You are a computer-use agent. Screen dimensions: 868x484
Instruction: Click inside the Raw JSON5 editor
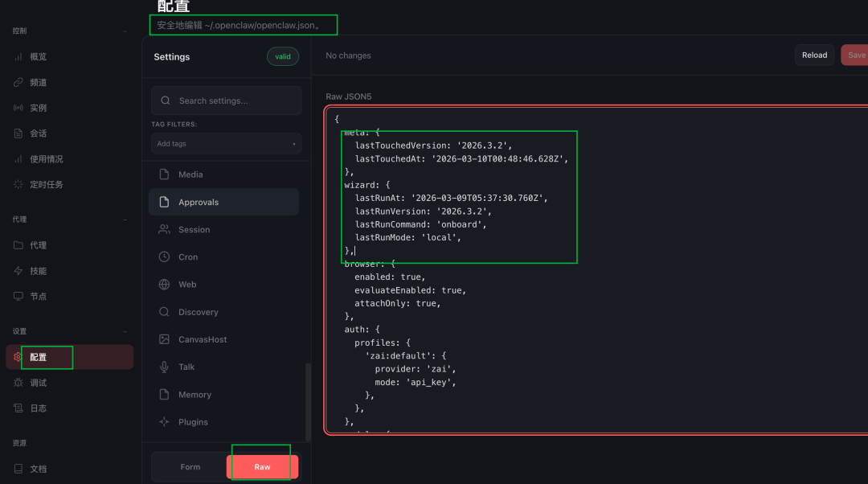pyautogui.click(x=596, y=269)
